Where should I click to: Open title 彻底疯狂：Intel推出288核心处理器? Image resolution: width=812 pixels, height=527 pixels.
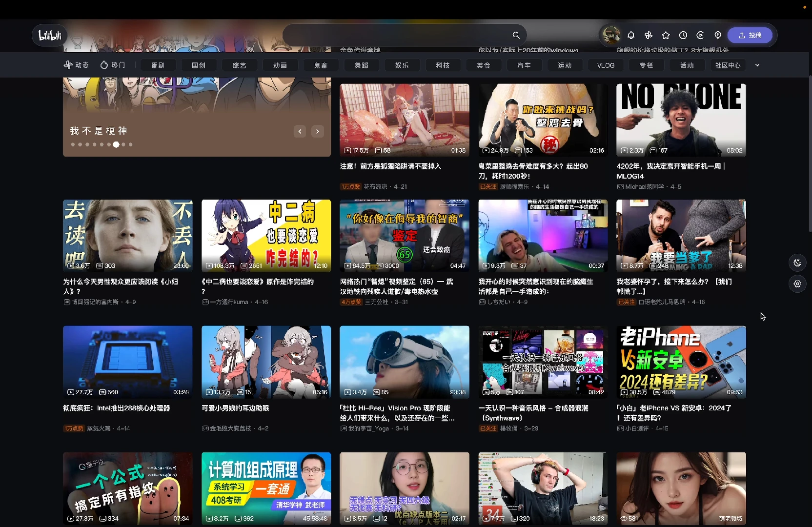click(x=117, y=408)
